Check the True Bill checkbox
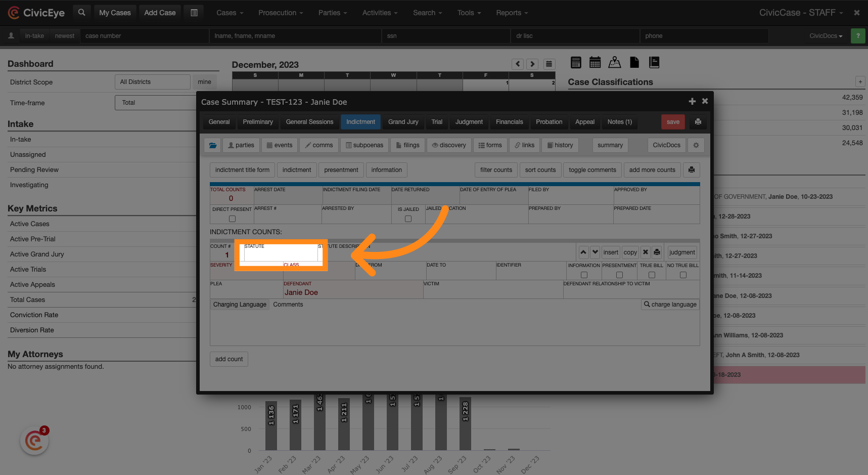The width and height of the screenshot is (868, 475). click(x=652, y=275)
